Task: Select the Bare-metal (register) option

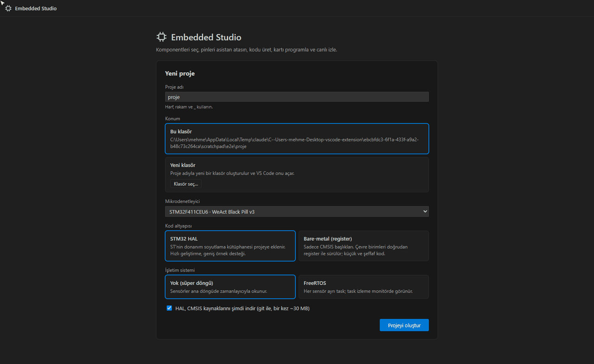Action: [363, 246]
